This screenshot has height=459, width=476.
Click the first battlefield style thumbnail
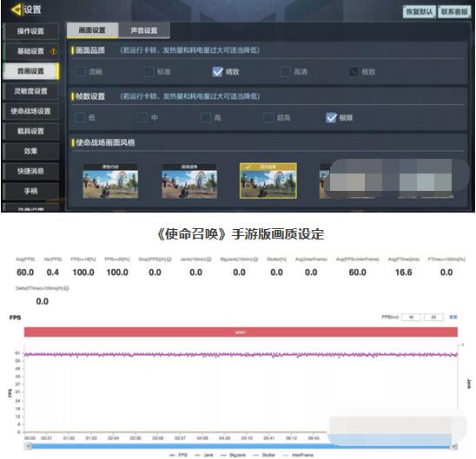point(110,181)
